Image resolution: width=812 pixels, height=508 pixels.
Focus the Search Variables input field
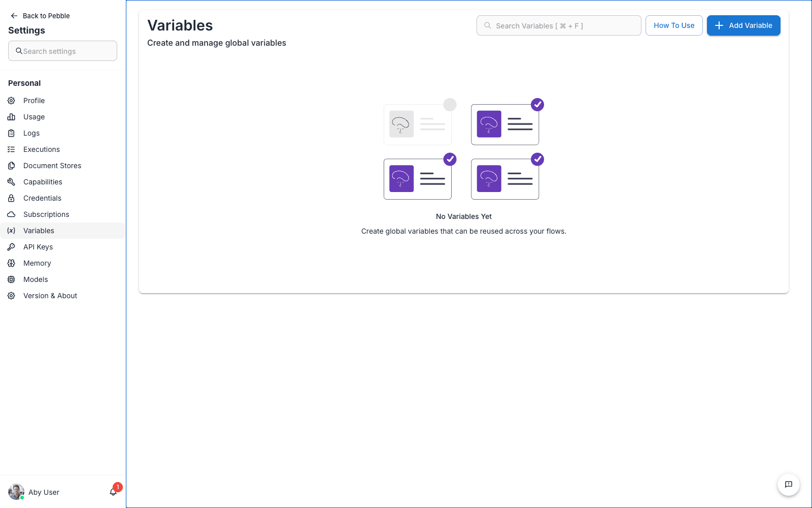pos(559,25)
